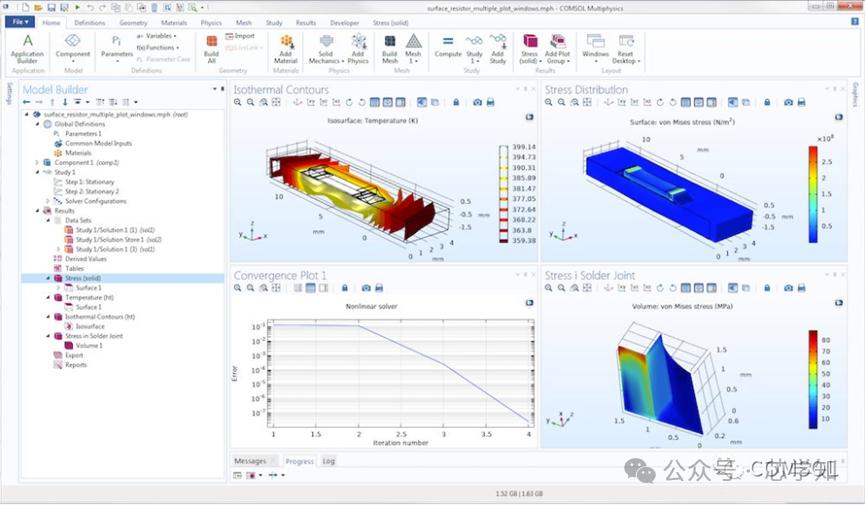Switch to the Geometry ribbon tab
The height and width of the screenshot is (505, 865).
133,23
